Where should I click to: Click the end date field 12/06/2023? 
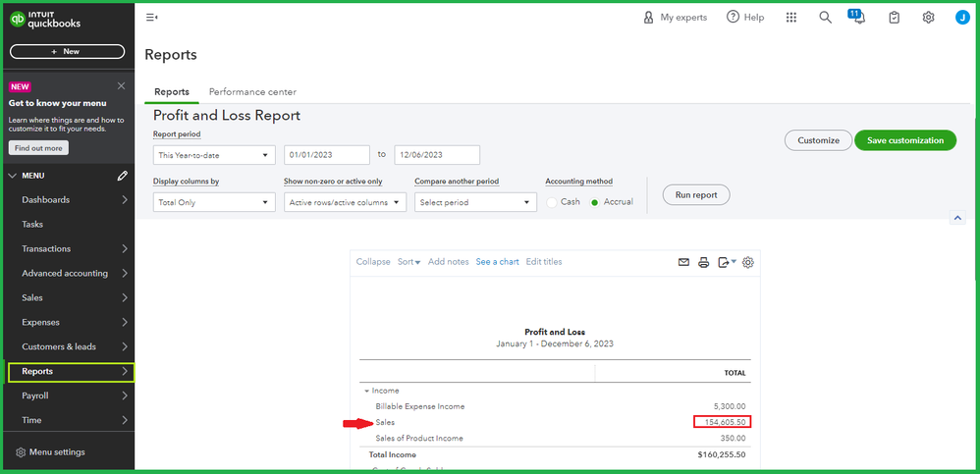(437, 155)
